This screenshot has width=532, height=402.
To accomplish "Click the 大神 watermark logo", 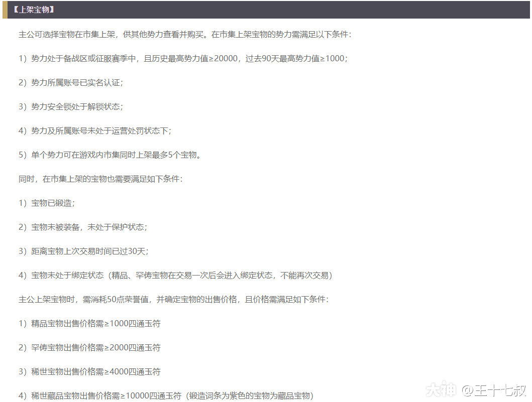I will (x=441, y=390).
